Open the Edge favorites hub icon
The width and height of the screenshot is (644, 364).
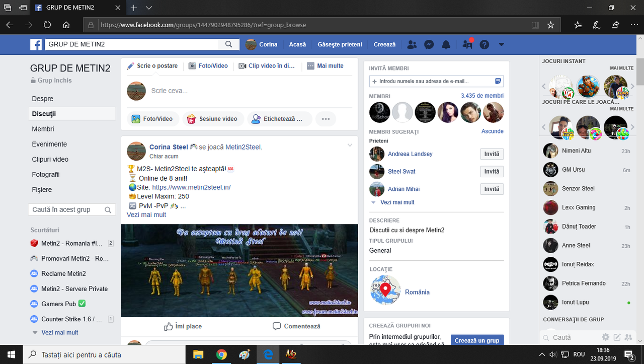[578, 25]
